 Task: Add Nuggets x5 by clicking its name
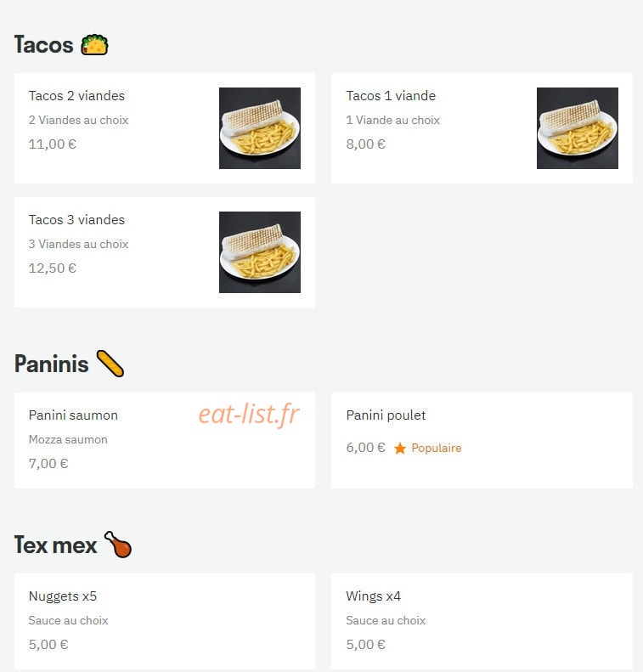click(63, 596)
